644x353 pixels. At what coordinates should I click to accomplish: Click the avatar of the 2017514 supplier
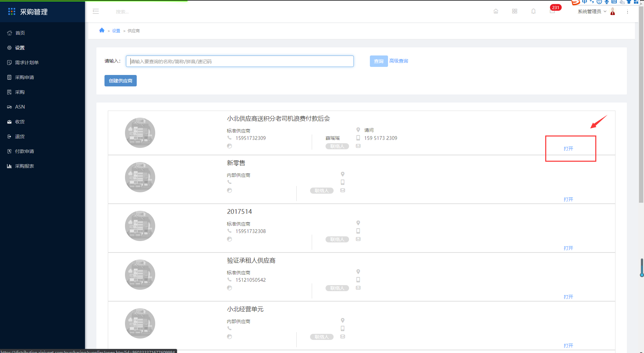click(x=140, y=226)
